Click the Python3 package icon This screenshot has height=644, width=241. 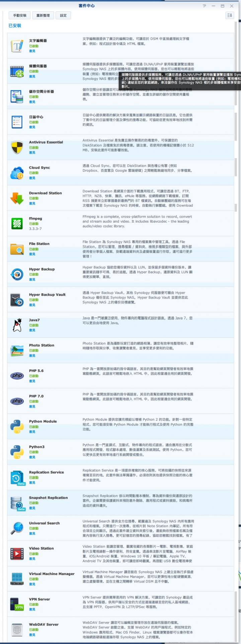pyautogui.click(x=17, y=452)
